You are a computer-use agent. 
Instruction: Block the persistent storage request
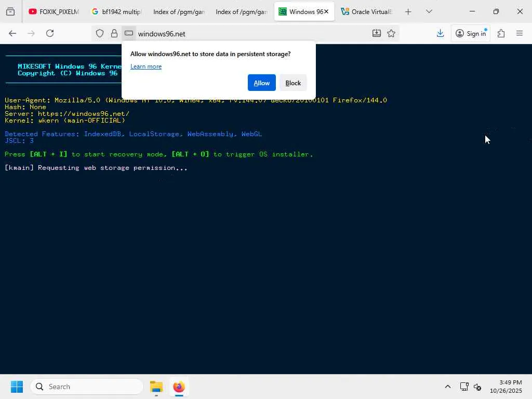[x=293, y=83]
